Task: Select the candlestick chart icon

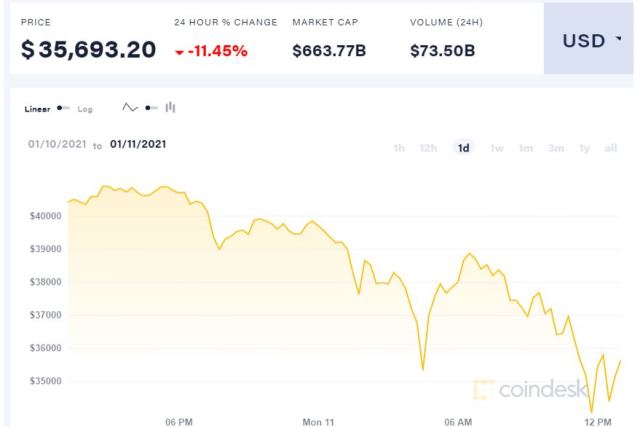Action: click(x=170, y=108)
